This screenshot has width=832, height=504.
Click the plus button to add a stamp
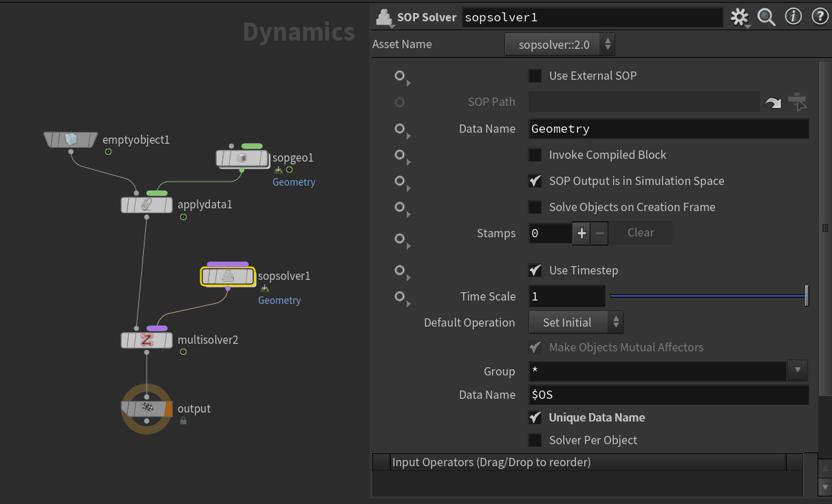pos(580,233)
